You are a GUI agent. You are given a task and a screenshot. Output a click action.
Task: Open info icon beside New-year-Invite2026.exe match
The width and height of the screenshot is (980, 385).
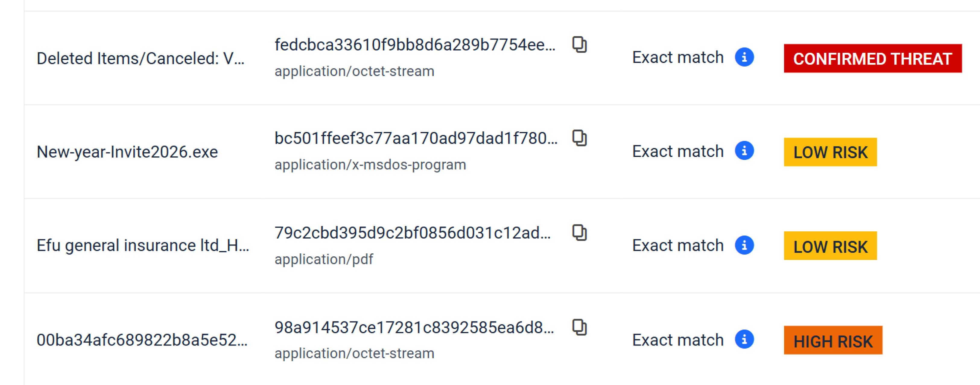point(744,151)
